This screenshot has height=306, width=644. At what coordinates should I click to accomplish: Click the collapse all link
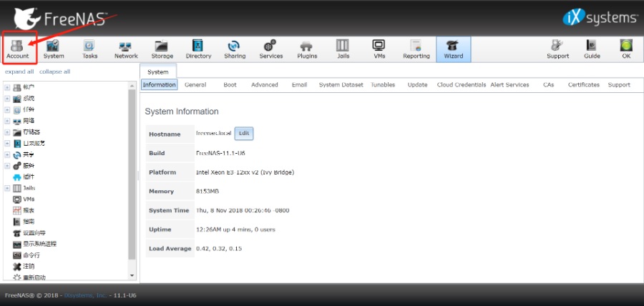(54, 71)
